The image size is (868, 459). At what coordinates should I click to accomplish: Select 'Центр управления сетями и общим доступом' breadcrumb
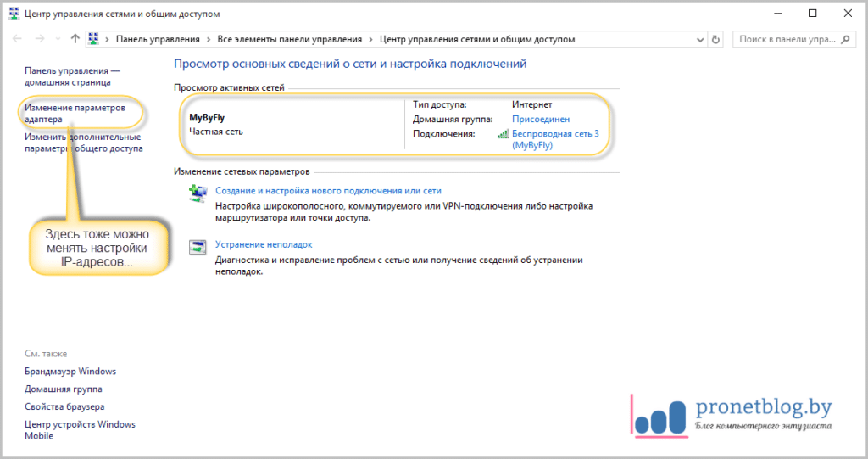pyautogui.click(x=477, y=39)
